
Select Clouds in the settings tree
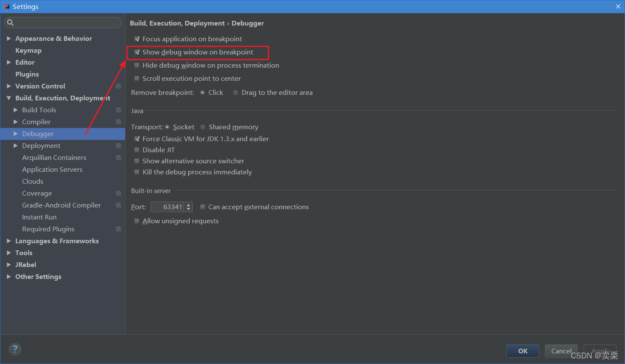pos(33,182)
